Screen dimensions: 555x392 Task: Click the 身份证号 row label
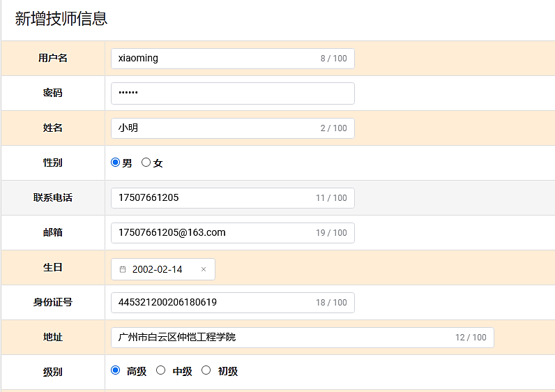(53, 303)
